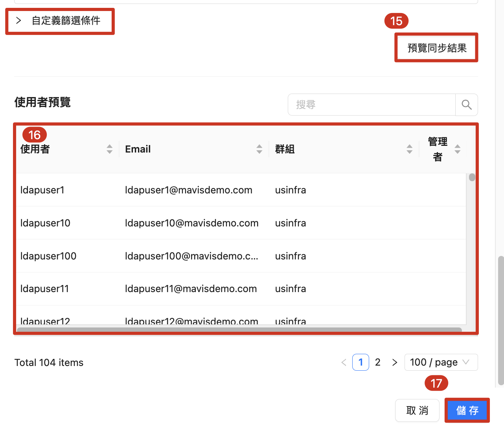Screen dimensions: 504x434
Task: Click the 預覽同步結果 button
Action: pyautogui.click(x=436, y=47)
